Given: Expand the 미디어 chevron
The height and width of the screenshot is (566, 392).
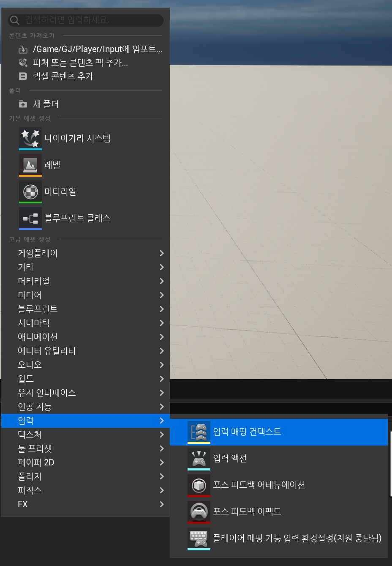Looking at the screenshot, I should pyautogui.click(x=161, y=295).
